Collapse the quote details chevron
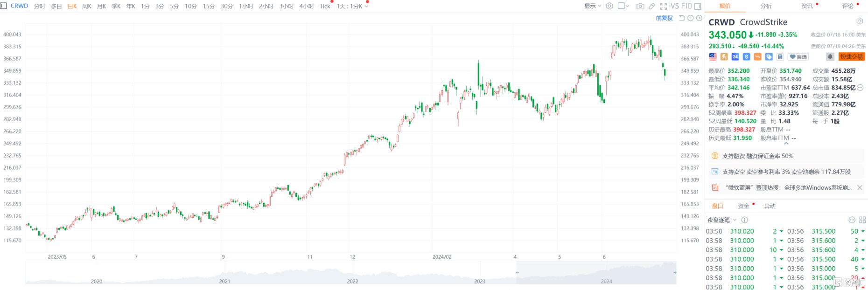Viewport: 868px width, 290px height. [x=786, y=144]
